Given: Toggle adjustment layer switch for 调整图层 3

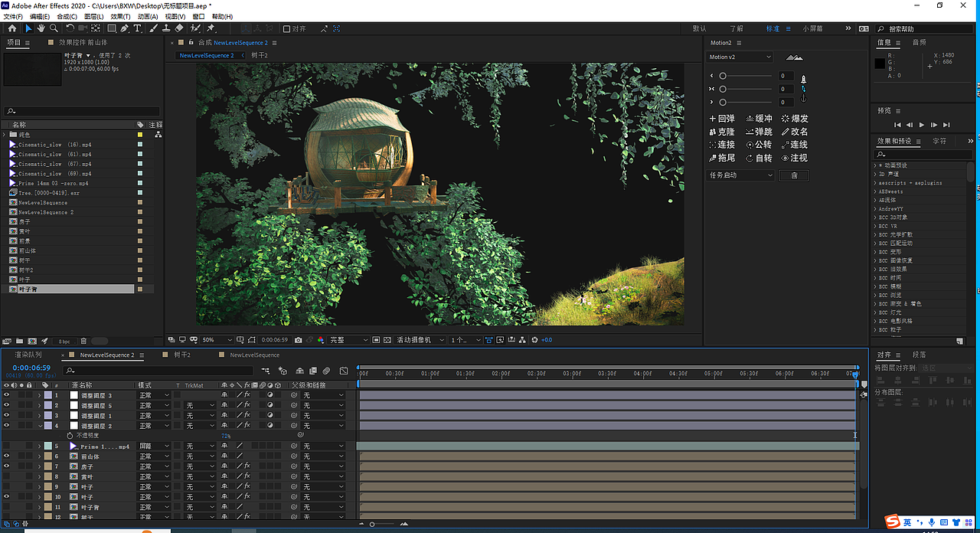Looking at the screenshot, I should click(270, 395).
